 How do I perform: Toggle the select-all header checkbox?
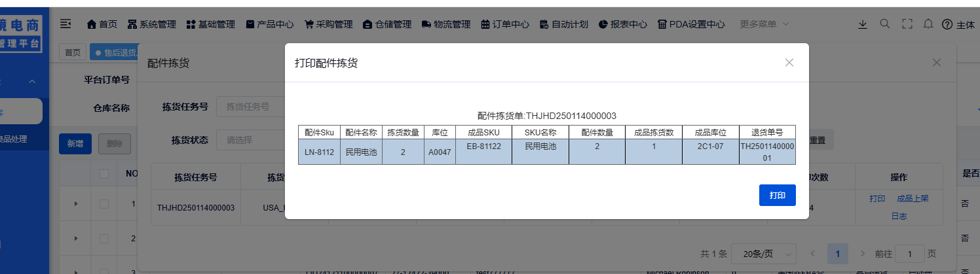(x=104, y=174)
